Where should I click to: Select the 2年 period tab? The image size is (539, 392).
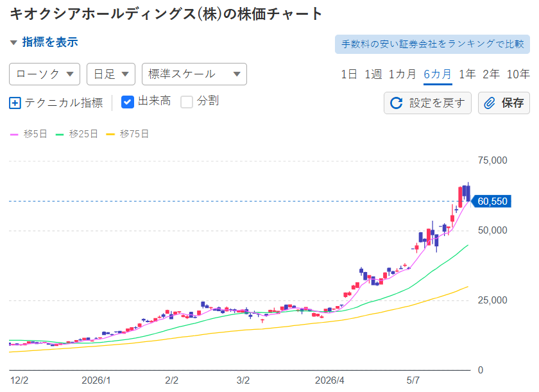pos(491,74)
